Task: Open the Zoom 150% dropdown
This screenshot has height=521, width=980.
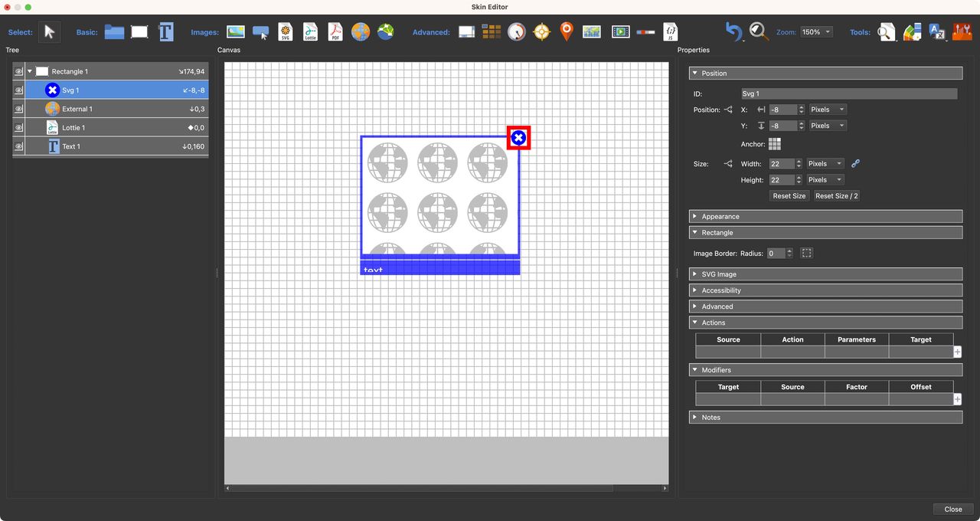Action: click(x=816, y=32)
